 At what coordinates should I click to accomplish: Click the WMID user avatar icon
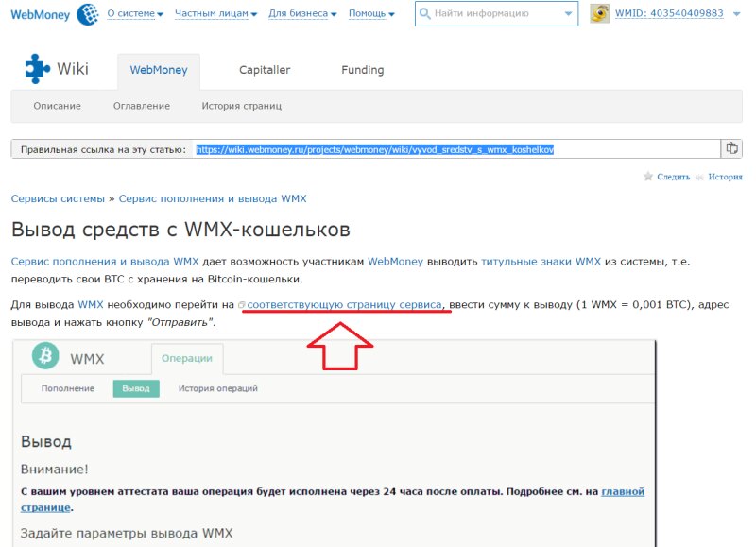coord(600,14)
